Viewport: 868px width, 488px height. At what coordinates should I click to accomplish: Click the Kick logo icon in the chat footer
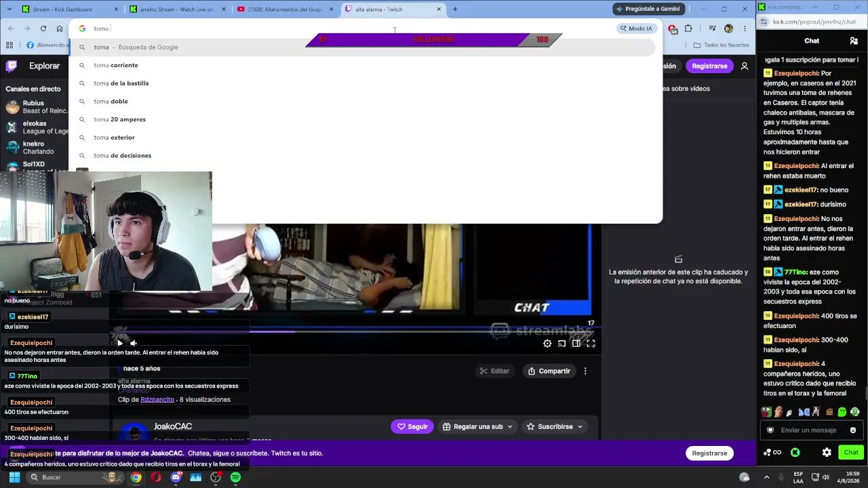point(795,452)
